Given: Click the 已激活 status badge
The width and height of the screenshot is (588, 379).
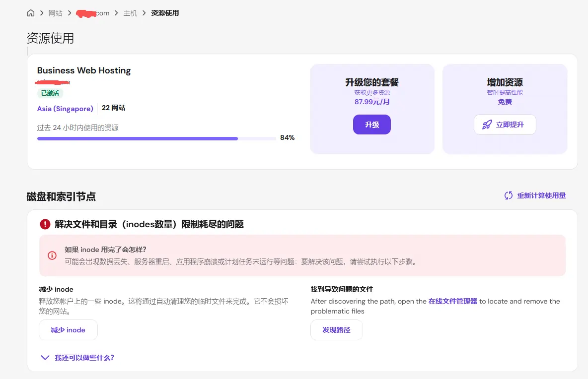Looking at the screenshot, I should (50, 93).
